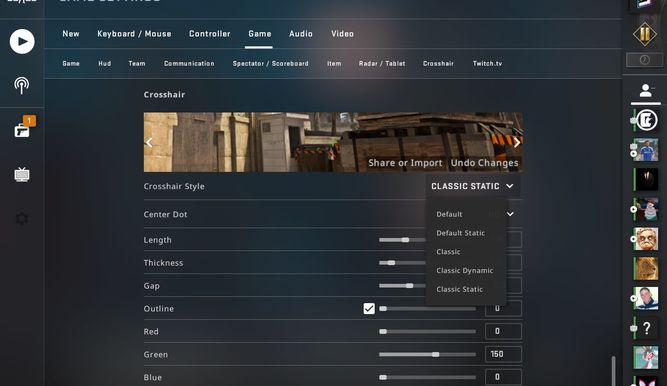
Task: Open the Game sub-tab
Action: [71, 63]
